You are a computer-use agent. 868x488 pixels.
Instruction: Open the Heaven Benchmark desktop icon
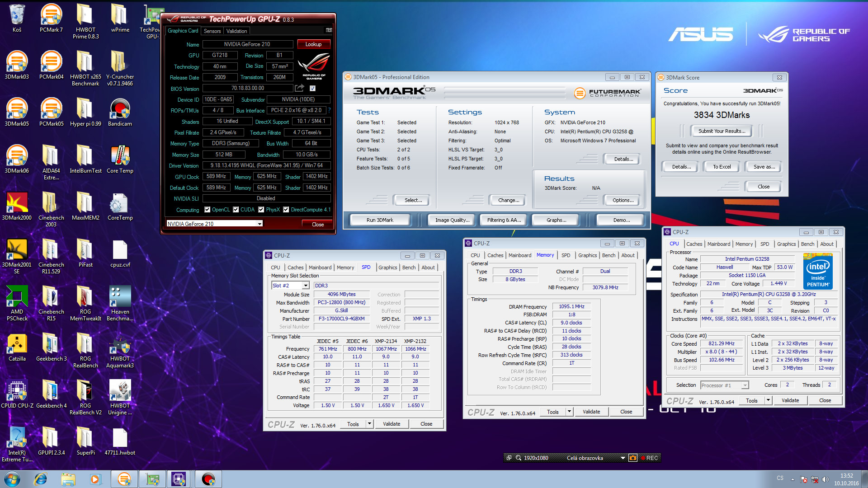pyautogui.click(x=120, y=303)
